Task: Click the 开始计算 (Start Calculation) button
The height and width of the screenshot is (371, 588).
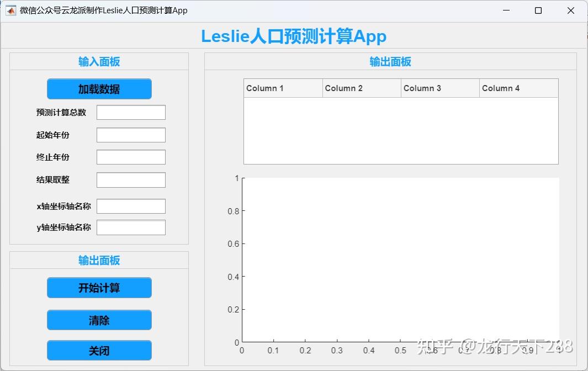Action: pyautogui.click(x=99, y=287)
